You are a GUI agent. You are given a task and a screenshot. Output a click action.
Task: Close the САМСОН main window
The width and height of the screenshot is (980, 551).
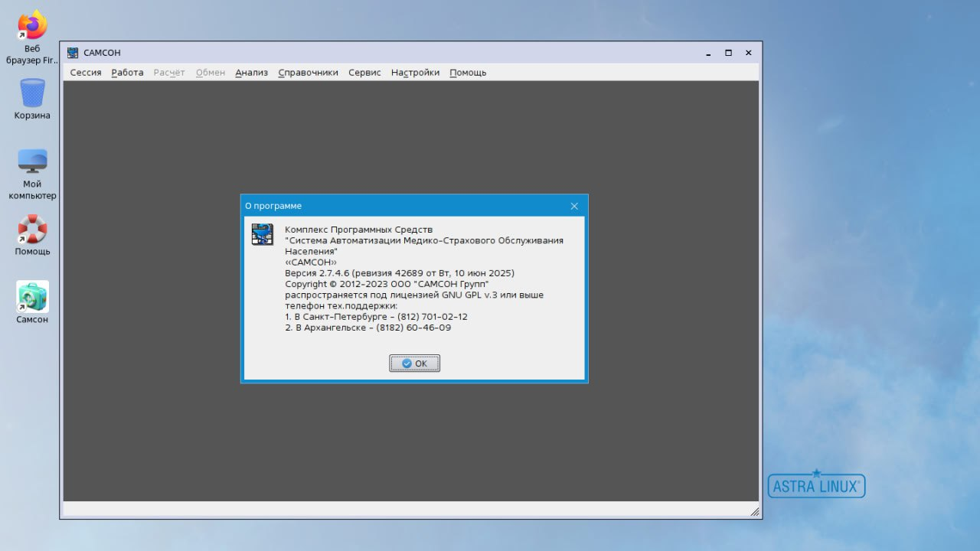pos(748,53)
